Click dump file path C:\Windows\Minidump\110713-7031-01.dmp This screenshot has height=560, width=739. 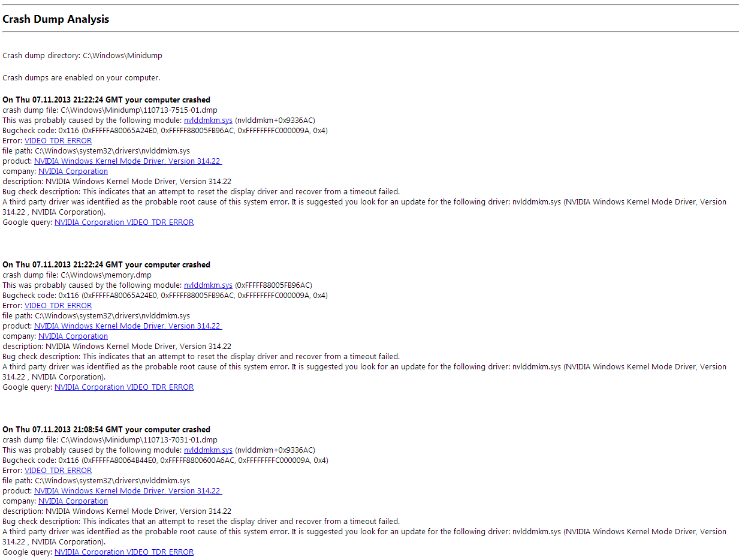(x=139, y=439)
